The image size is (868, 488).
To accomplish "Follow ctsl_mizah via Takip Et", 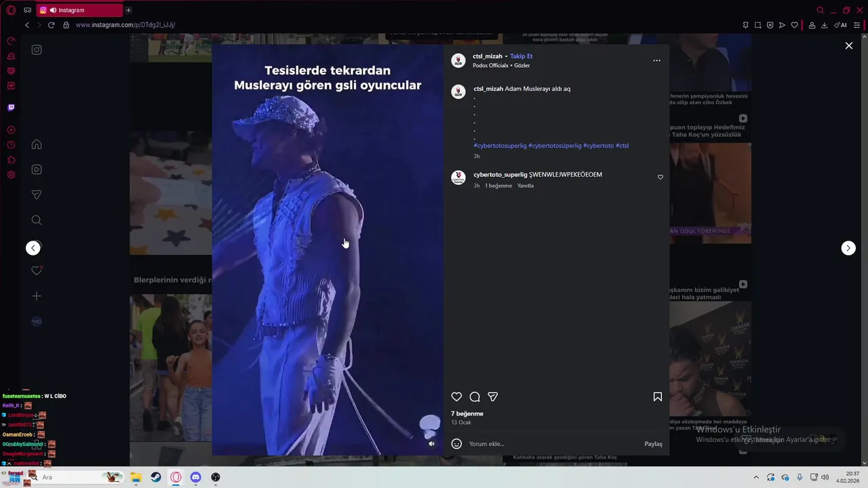I will [x=521, y=56].
